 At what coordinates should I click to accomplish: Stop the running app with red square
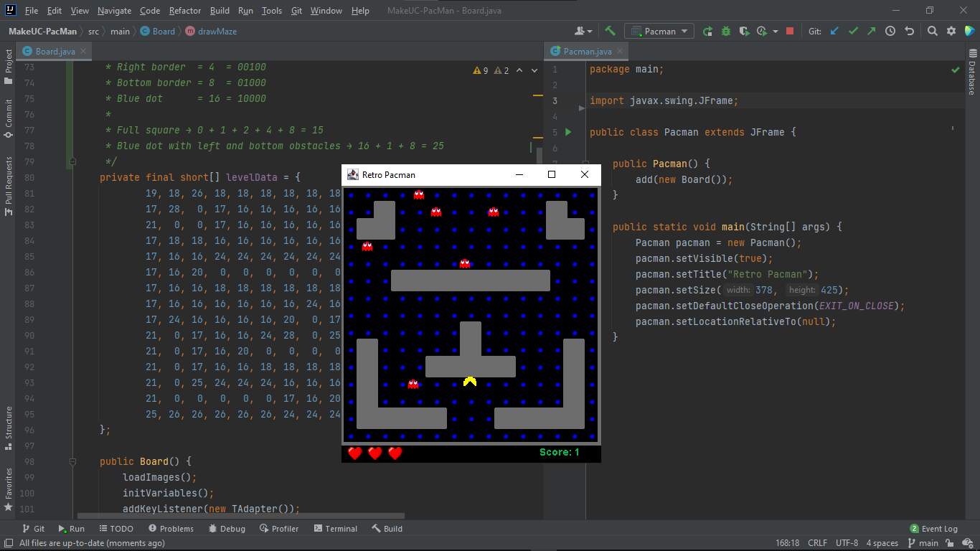[x=790, y=31]
